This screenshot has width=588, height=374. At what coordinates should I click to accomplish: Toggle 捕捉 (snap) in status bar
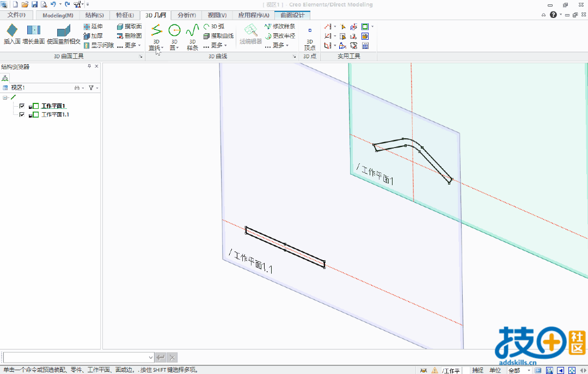tap(478, 370)
